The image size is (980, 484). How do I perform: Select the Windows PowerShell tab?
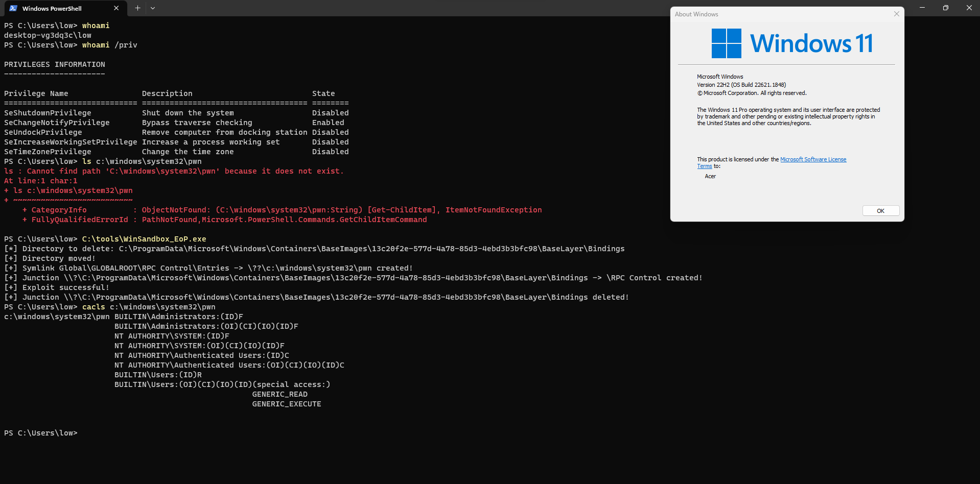(64, 8)
